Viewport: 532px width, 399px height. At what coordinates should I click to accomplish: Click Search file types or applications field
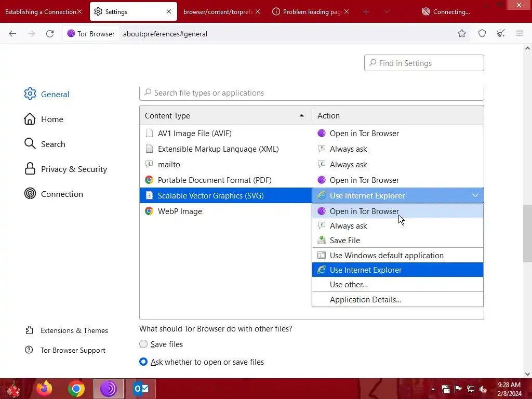click(312, 92)
